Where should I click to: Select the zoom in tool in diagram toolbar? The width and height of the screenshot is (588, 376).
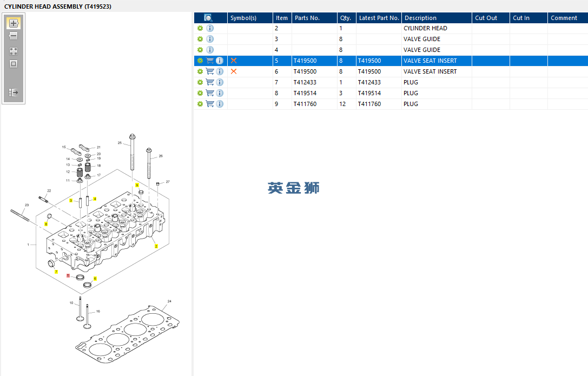[14, 23]
